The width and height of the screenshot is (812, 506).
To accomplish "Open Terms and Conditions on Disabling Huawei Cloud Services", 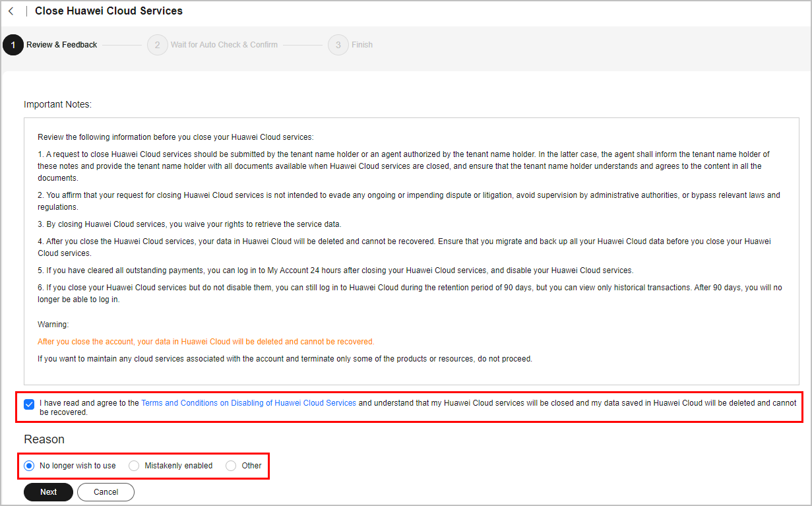I will [x=249, y=402].
